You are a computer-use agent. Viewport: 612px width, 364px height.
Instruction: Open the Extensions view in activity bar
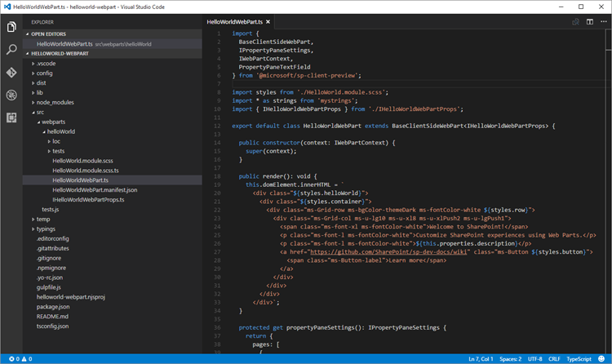pyautogui.click(x=11, y=118)
